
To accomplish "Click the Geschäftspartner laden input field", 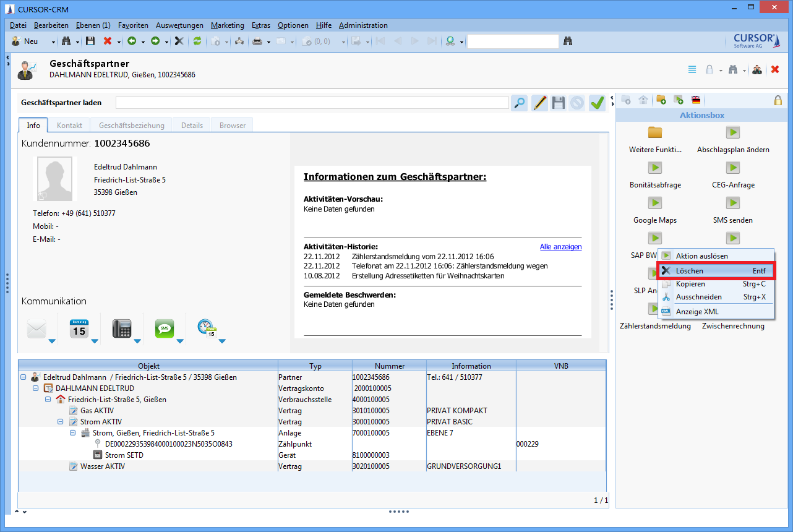I will 312,103.
